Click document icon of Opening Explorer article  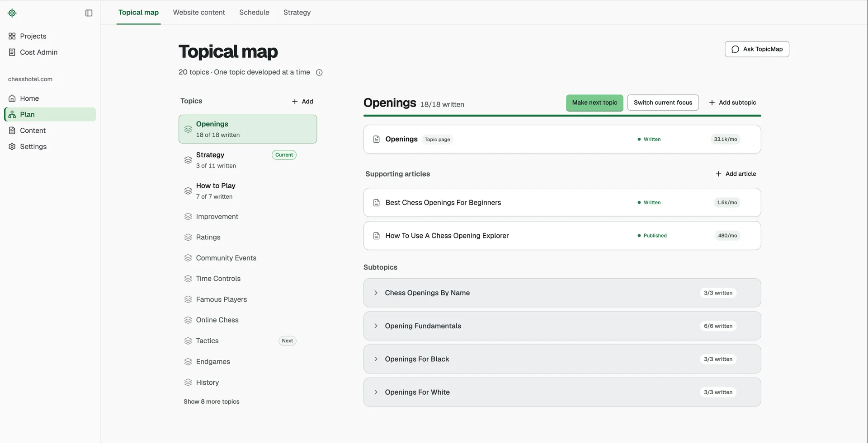pyautogui.click(x=376, y=236)
